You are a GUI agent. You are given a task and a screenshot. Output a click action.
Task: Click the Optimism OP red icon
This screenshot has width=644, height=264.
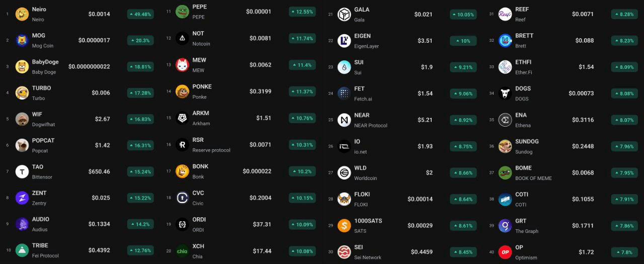(x=505, y=252)
